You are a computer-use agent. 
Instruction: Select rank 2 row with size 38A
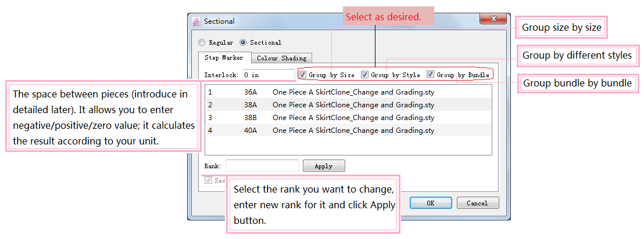point(349,104)
